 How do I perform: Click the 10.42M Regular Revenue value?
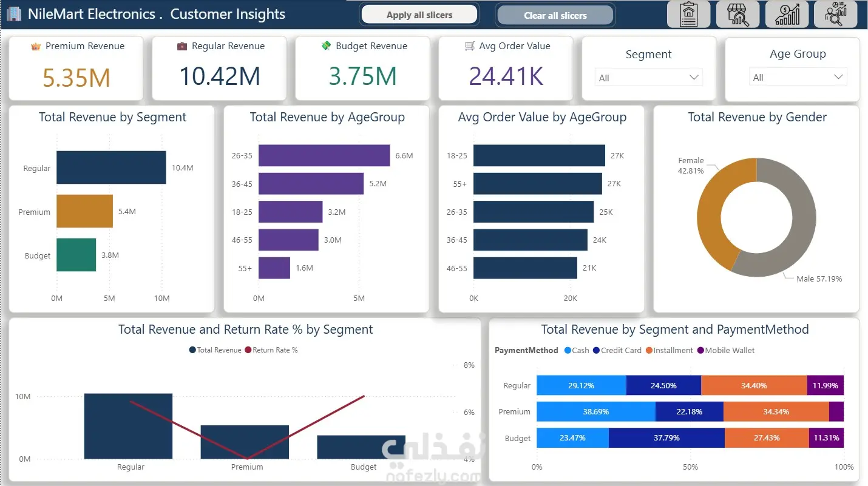(x=219, y=76)
